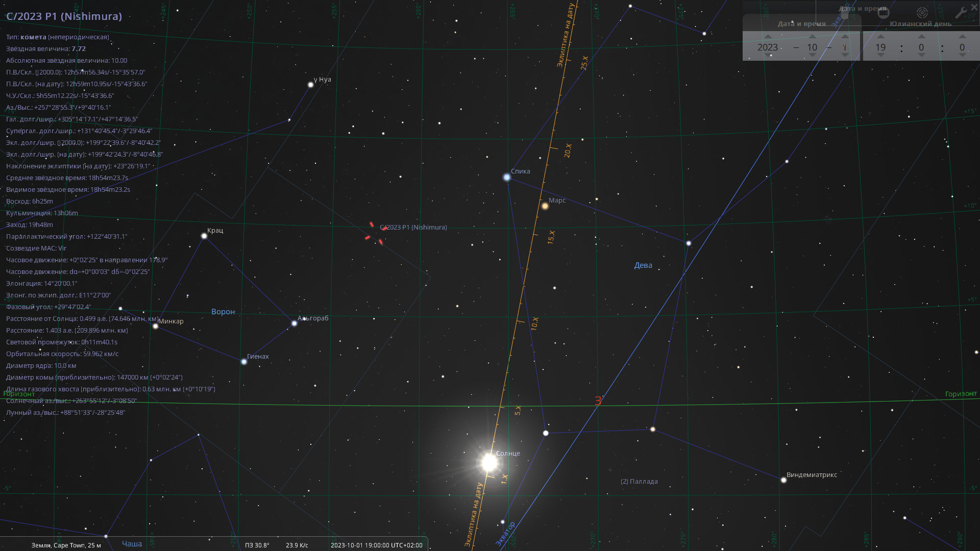Select the star γ Hya
The height and width of the screenshot is (551, 980).
[310, 85]
